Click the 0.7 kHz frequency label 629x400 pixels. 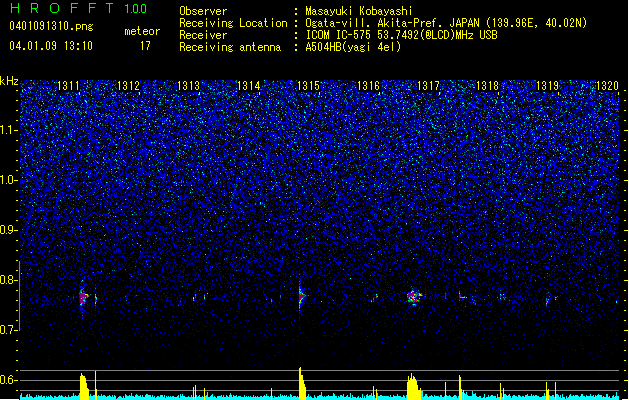(x=9, y=330)
